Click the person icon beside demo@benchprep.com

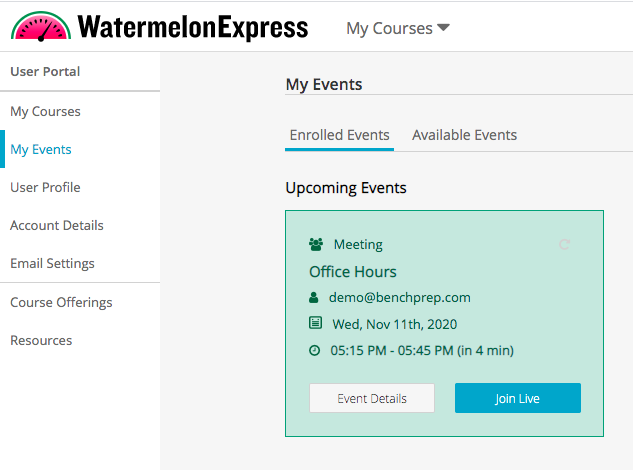(314, 298)
